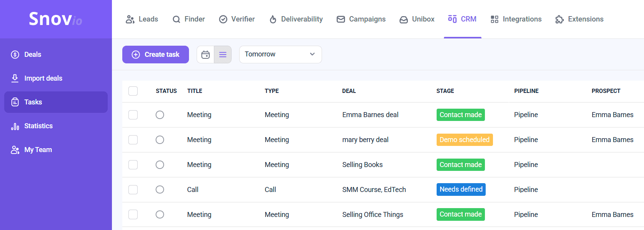Expand the Tomorrow date filter dropdown
The width and height of the screenshot is (644, 230).
[280, 55]
